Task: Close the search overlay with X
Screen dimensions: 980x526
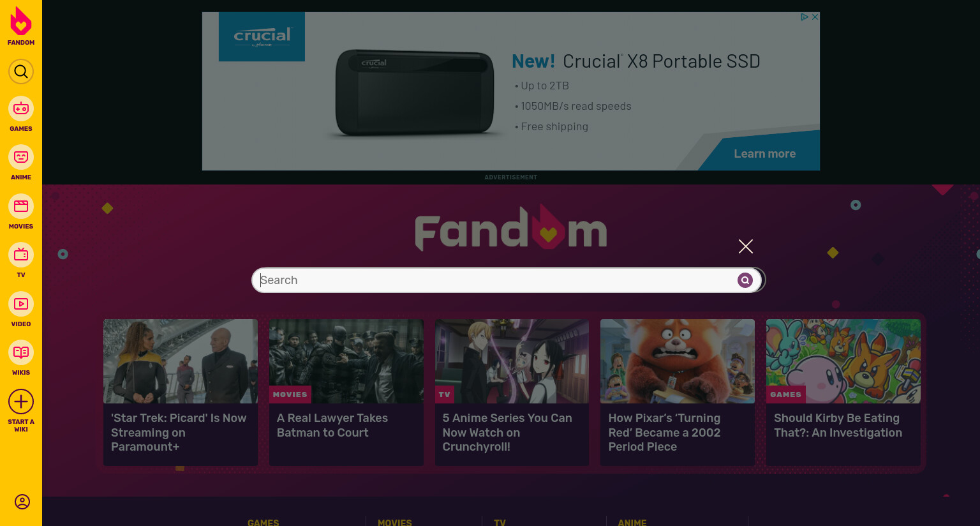Action: click(x=746, y=246)
